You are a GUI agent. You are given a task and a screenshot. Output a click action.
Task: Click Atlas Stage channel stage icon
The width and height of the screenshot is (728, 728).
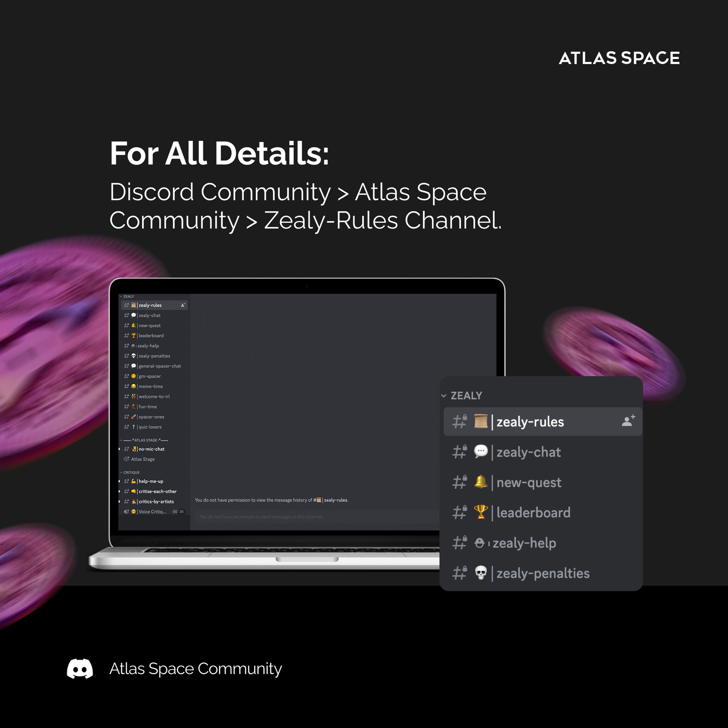tap(126, 459)
